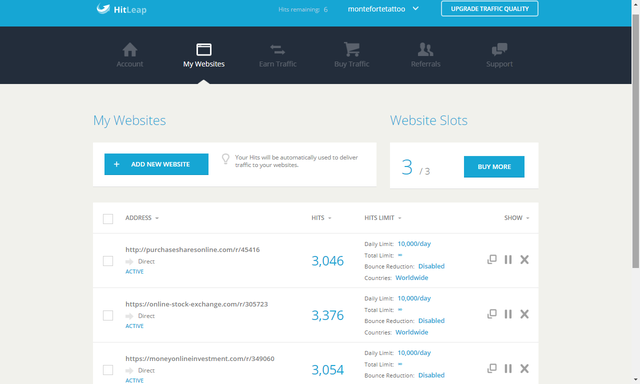Click the 3,376 hits count
This screenshot has width=640, height=384.
327,315
